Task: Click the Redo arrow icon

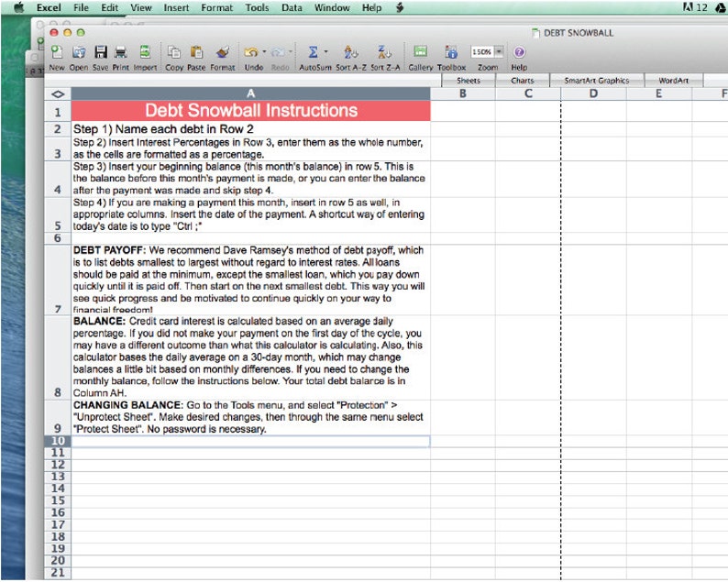Action: [x=278, y=52]
